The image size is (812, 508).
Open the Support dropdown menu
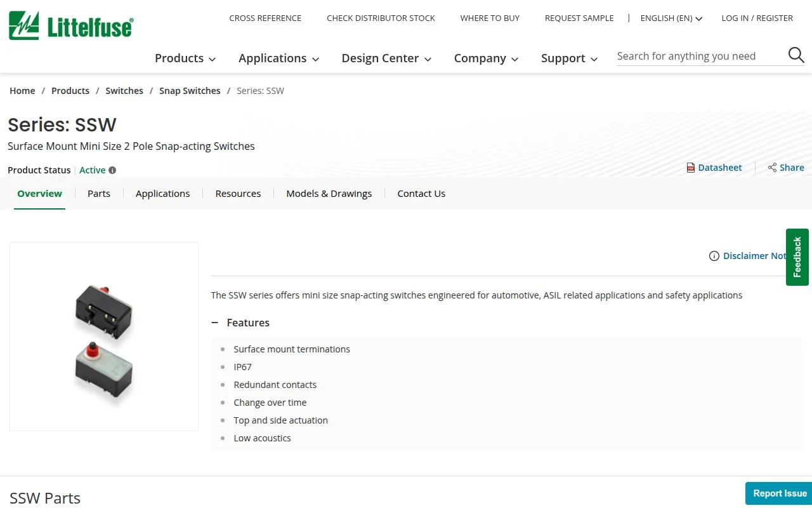point(569,58)
